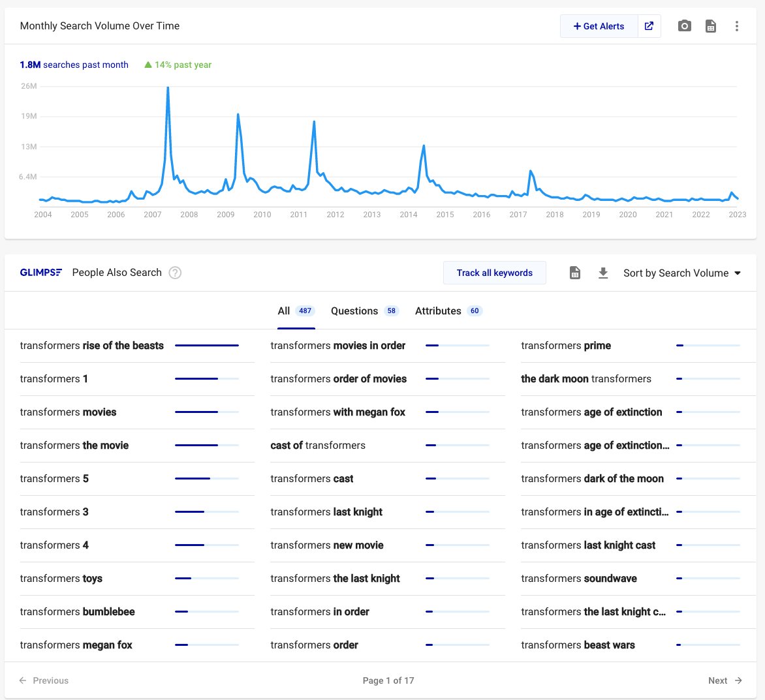Click the 2007 peak on the chart line
This screenshot has height=700, width=765.
[x=168, y=88]
